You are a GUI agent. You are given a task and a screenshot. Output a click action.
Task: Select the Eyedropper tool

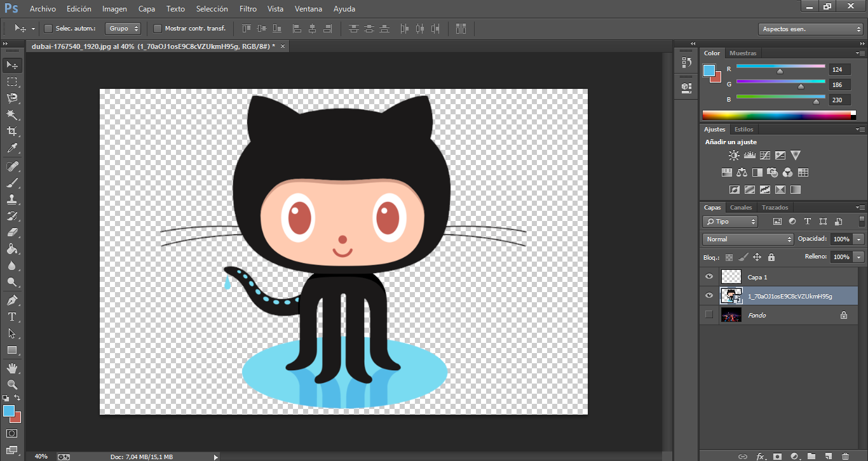(12, 148)
